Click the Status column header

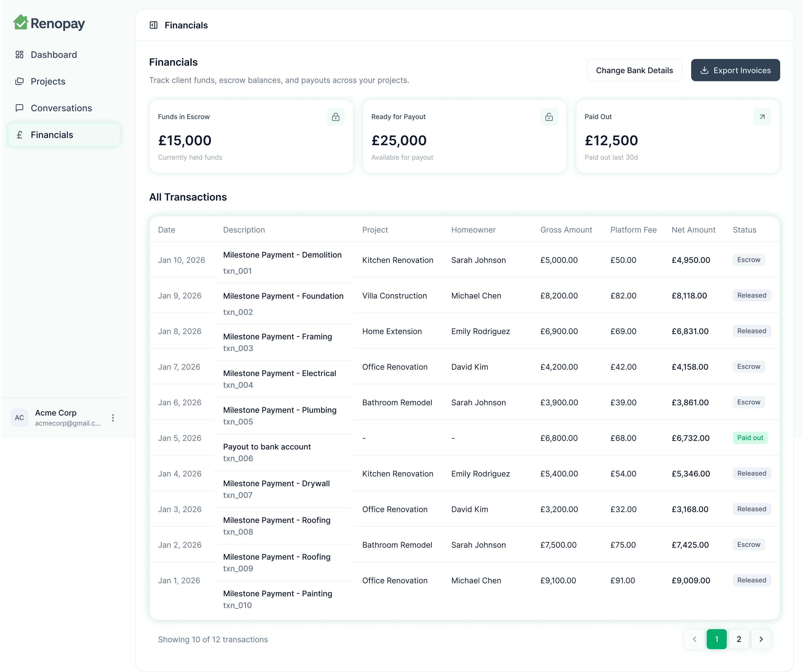tap(745, 230)
